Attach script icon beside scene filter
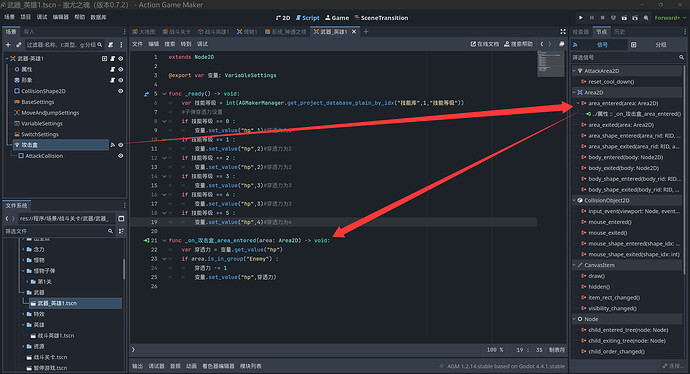690x374 pixels. coord(111,44)
